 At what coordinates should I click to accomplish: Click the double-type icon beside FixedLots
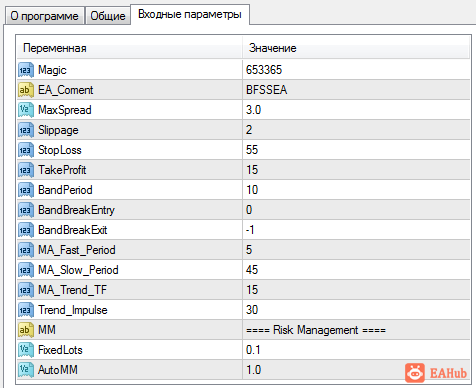(26, 350)
